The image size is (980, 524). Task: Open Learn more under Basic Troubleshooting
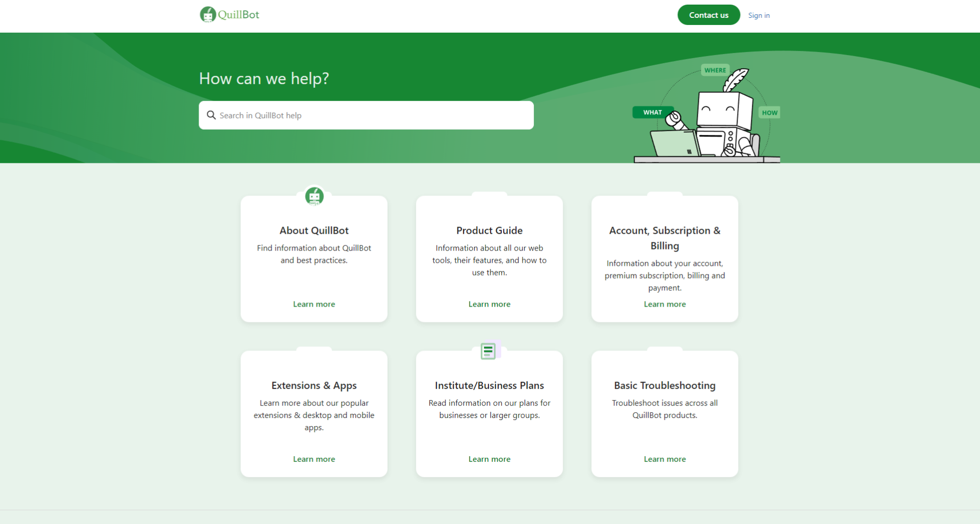tap(665, 459)
